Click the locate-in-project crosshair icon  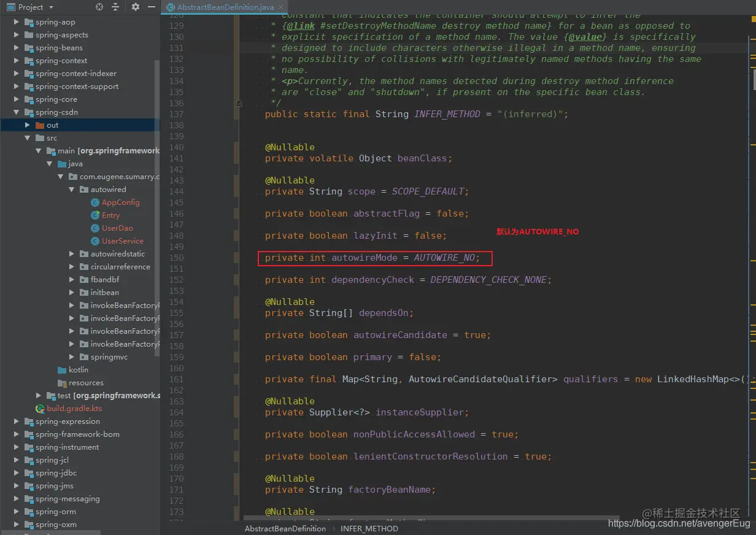(x=99, y=7)
